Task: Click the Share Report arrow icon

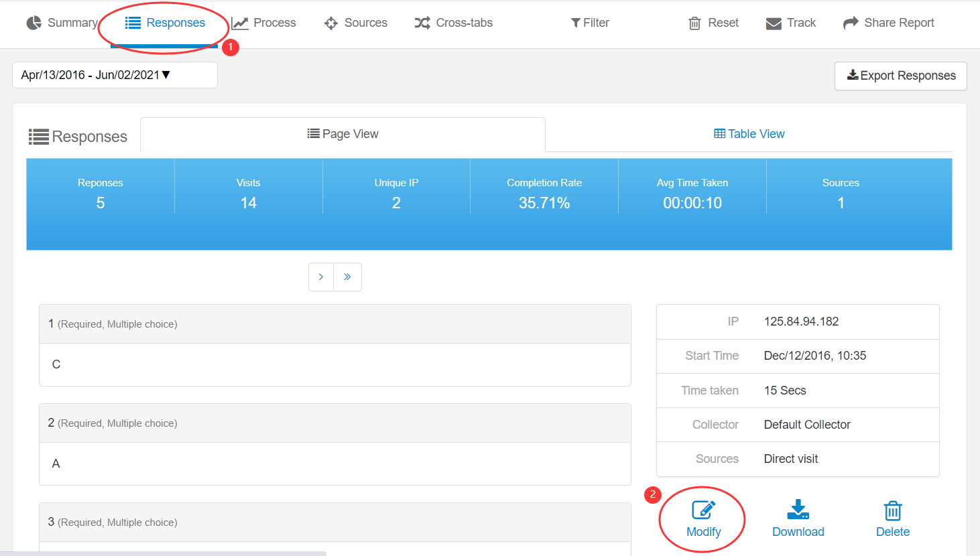Action: pyautogui.click(x=851, y=23)
